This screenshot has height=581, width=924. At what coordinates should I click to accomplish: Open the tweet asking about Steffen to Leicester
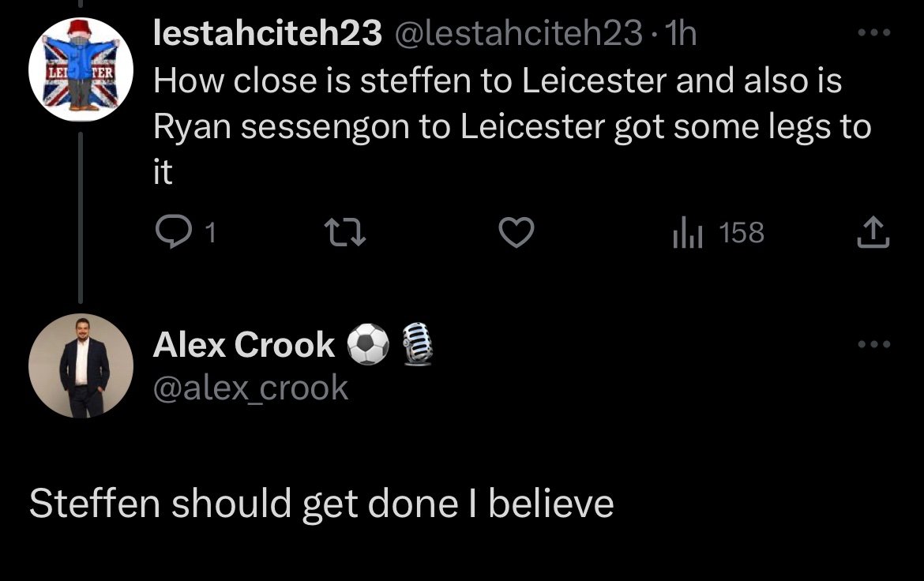pyautogui.click(x=512, y=126)
